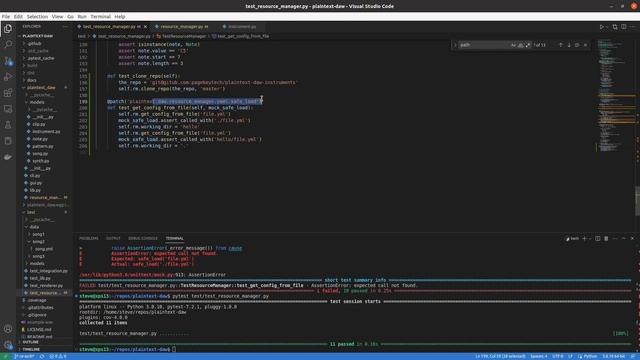The image size is (640, 360).
Task: Open the Manage gear menu
Action: pyautogui.click(x=8, y=345)
